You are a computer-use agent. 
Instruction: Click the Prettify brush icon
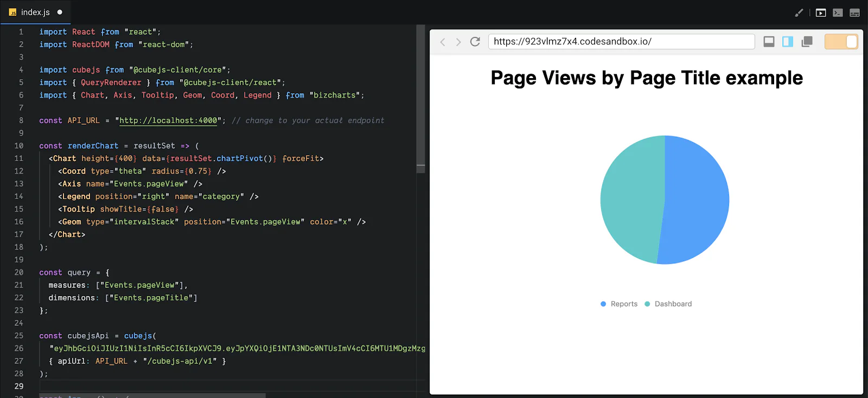[799, 12]
